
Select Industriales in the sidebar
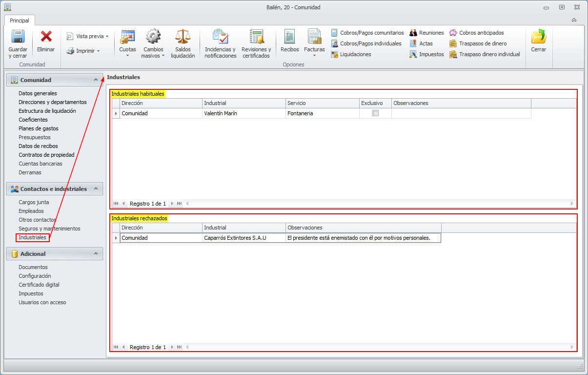coord(33,237)
